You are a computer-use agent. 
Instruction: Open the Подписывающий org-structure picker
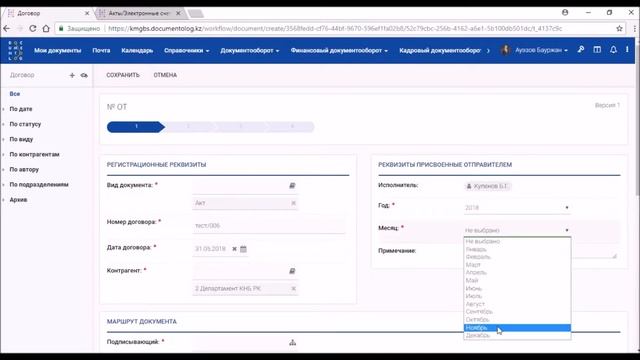click(x=292, y=342)
